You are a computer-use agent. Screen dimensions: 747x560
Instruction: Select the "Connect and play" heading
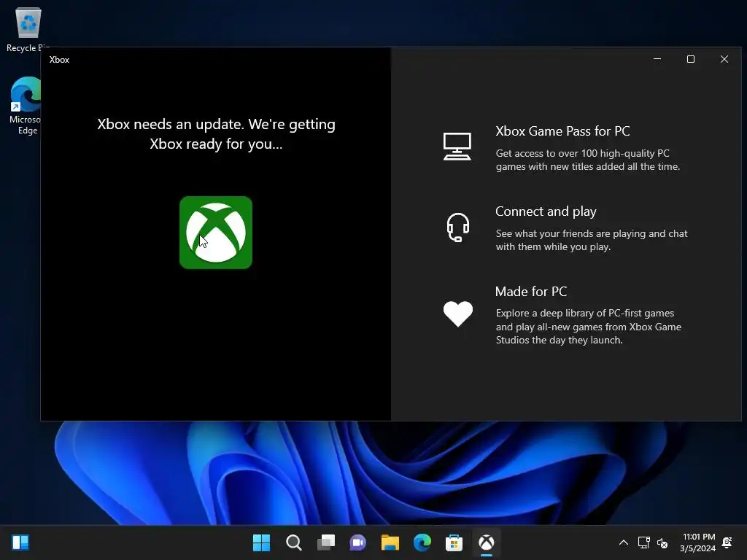pyautogui.click(x=546, y=211)
